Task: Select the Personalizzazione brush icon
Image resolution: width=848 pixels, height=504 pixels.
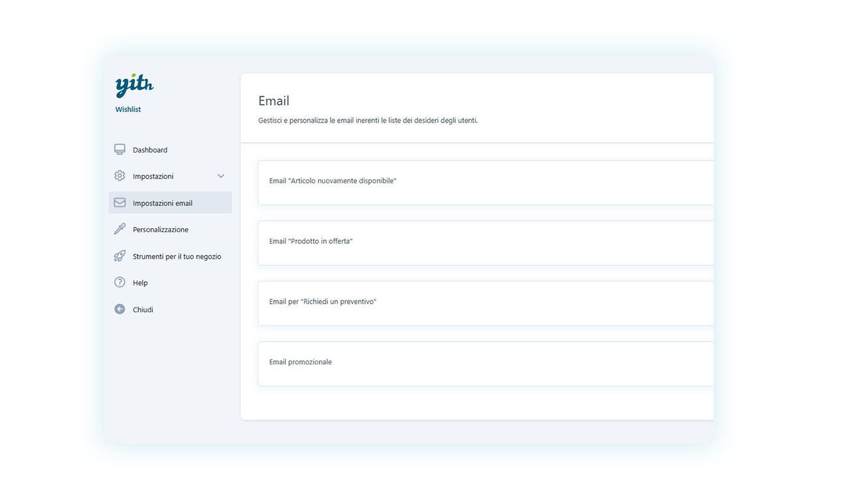Action: (119, 229)
